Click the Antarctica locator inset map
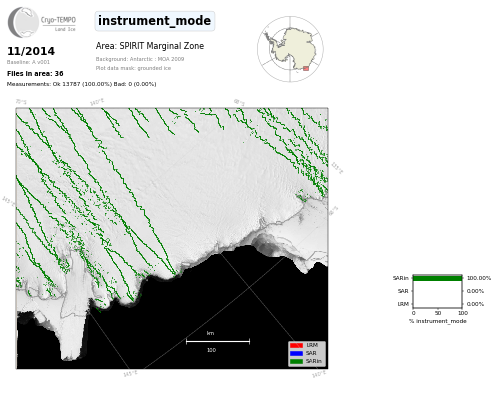This screenshot has width=492, height=410. [x=290, y=49]
